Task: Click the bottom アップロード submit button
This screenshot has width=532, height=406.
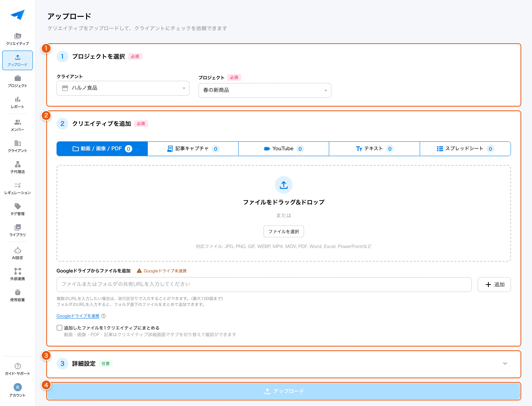Action: pyautogui.click(x=284, y=391)
